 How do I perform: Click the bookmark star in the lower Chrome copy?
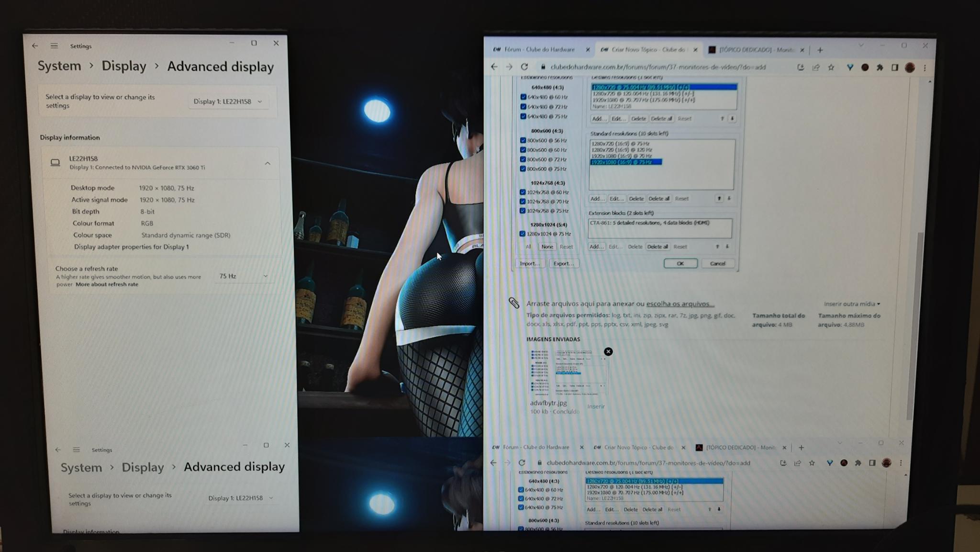pos(812,463)
